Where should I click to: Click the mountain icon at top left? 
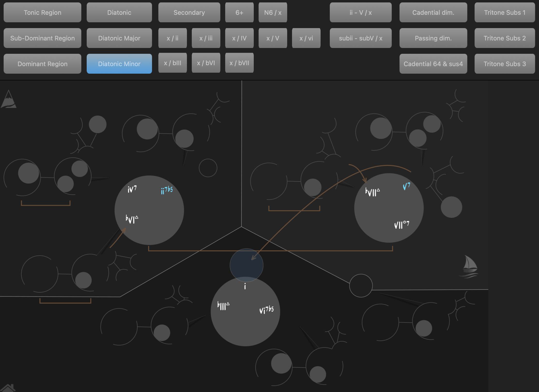9,100
